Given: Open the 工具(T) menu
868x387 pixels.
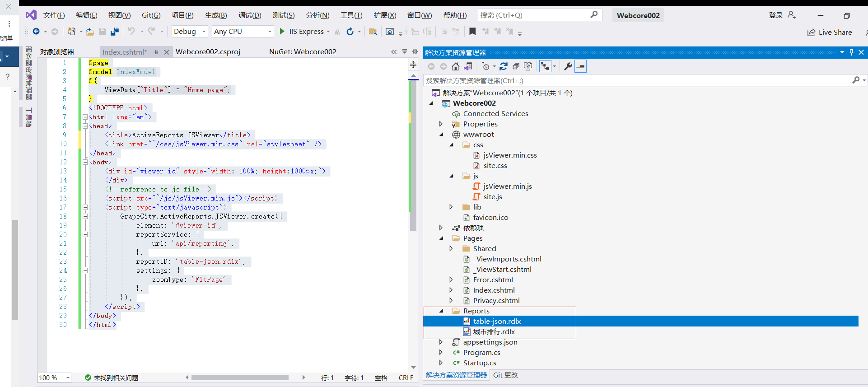Looking at the screenshot, I should (351, 15).
